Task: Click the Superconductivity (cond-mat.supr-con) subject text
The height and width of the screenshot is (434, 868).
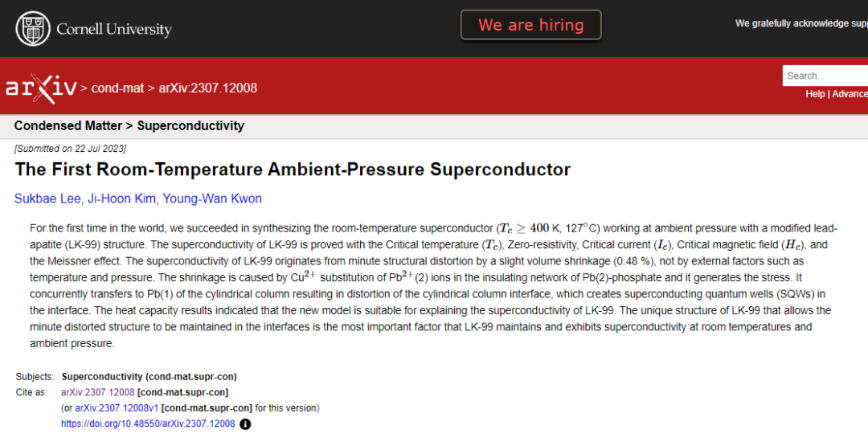Action: [149, 377]
